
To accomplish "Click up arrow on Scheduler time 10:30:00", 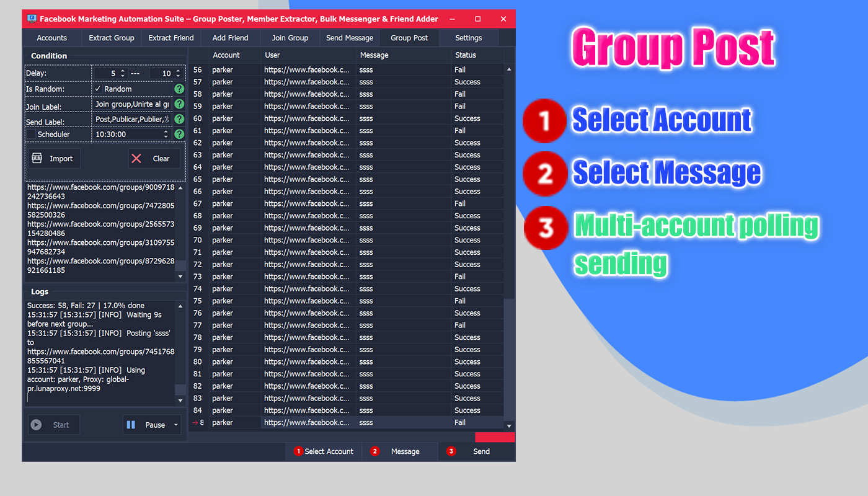I will click(166, 131).
